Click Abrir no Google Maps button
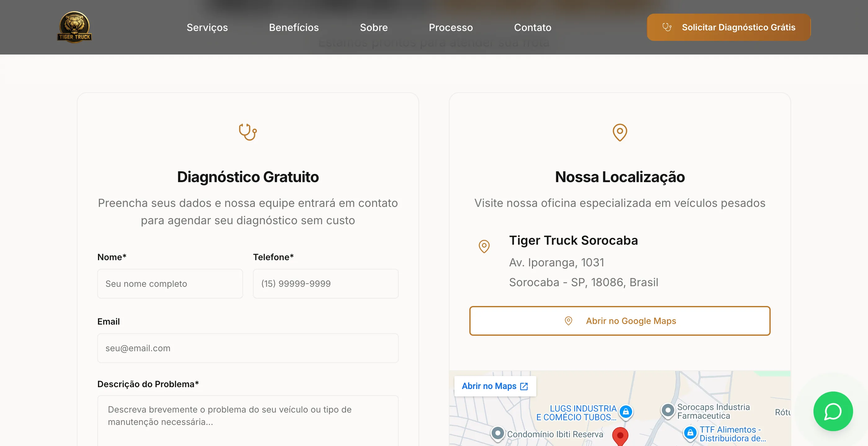This screenshot has height=446, width=868. pyautogui.click(x=620, y=321)
